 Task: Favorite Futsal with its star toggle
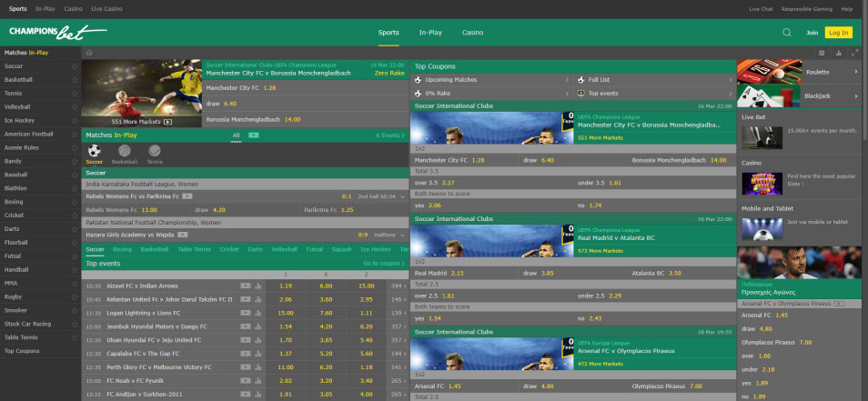tap(75, 256)
